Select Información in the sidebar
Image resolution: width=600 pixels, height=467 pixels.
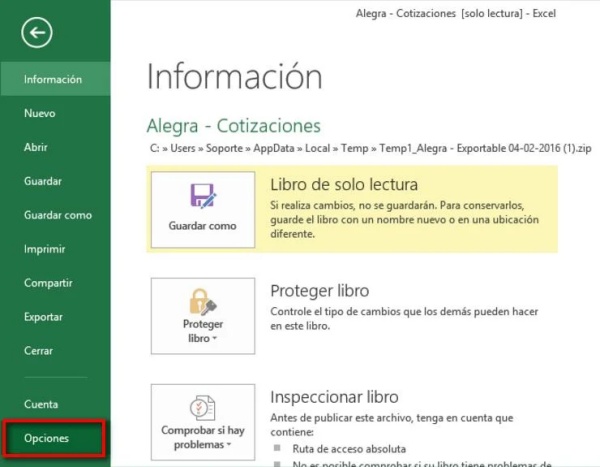pos(53,80)
